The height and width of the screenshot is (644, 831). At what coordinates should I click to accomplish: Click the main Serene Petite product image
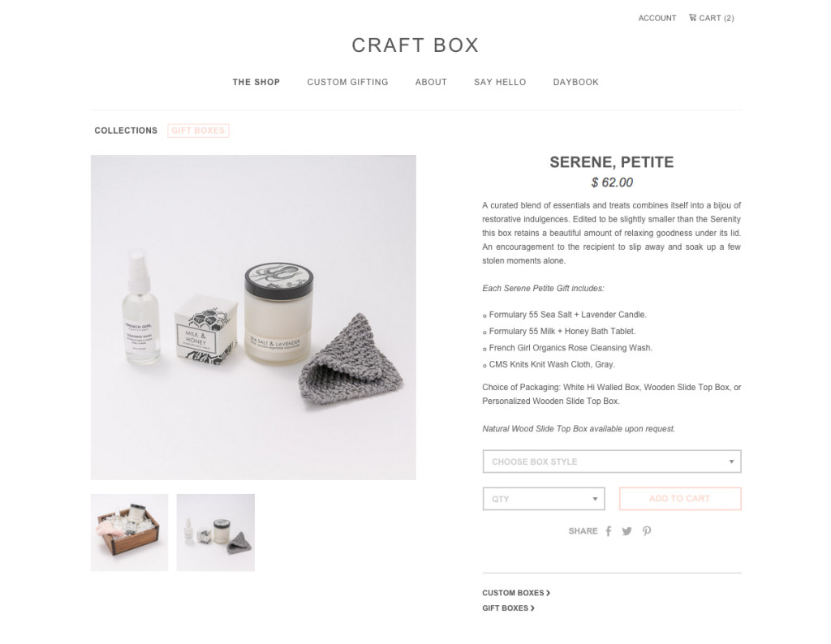point(253,317)
